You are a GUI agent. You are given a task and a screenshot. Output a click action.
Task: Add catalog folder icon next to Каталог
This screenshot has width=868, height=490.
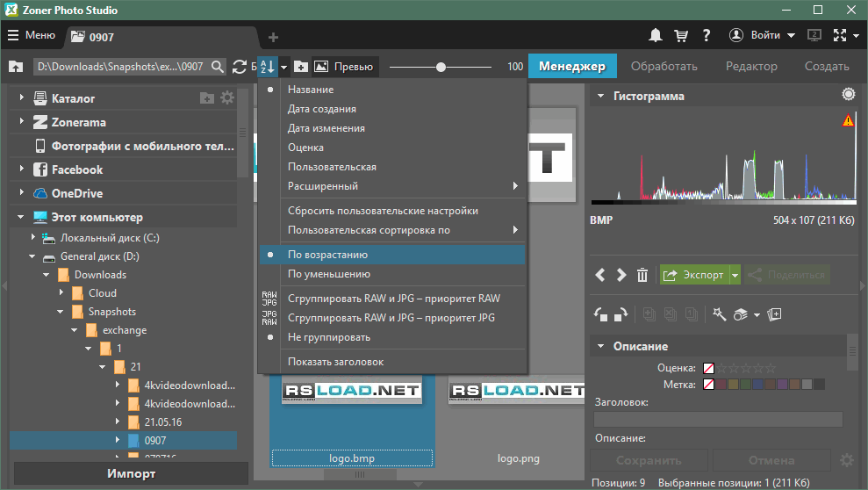coord(206,98)
